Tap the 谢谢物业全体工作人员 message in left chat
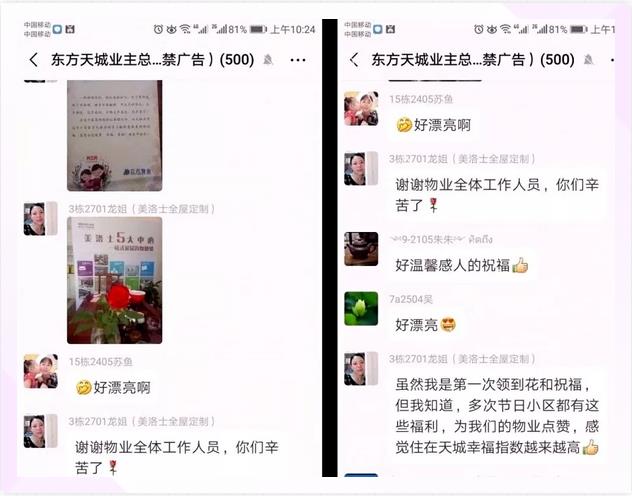632x496 pixels. pos(177,457)
